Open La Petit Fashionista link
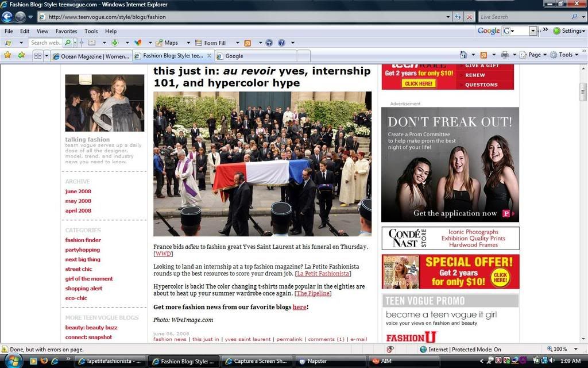 pos(323,273)
